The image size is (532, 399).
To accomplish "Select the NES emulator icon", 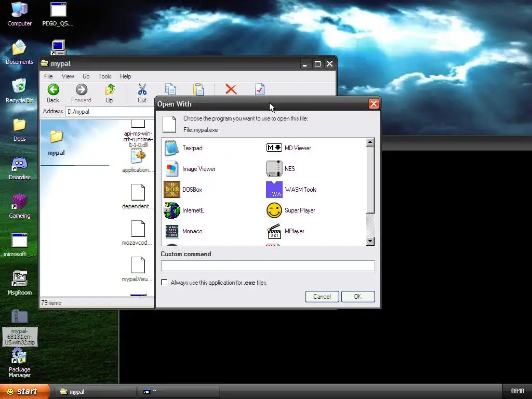I will [x=274, y=169].
